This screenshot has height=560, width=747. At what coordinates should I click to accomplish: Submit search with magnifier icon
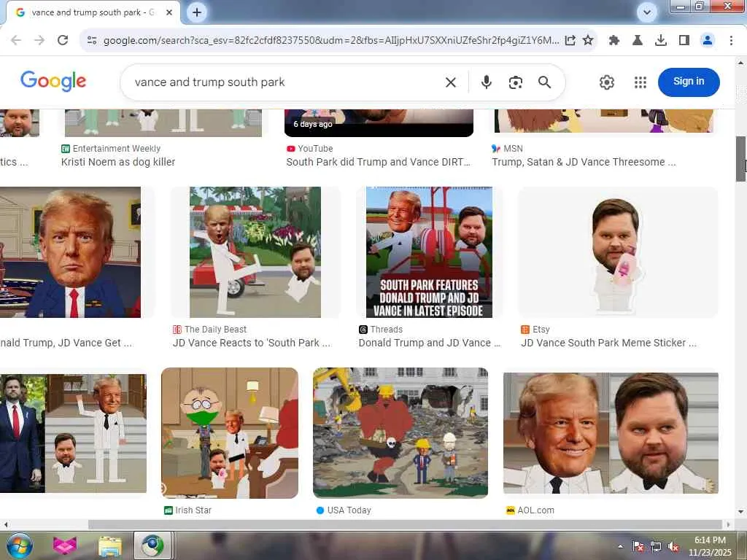(x=544, y=82)
